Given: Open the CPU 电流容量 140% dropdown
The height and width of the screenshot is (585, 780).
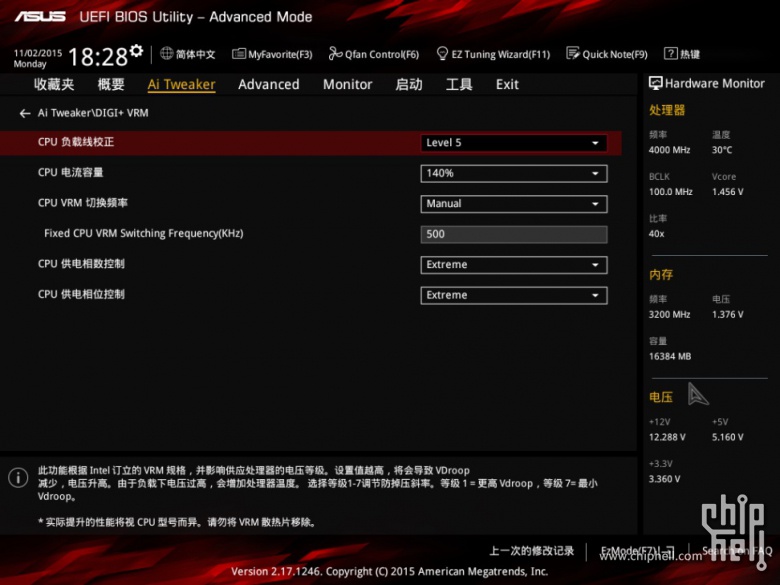Looking at the screenshot, I should (513, 174).
